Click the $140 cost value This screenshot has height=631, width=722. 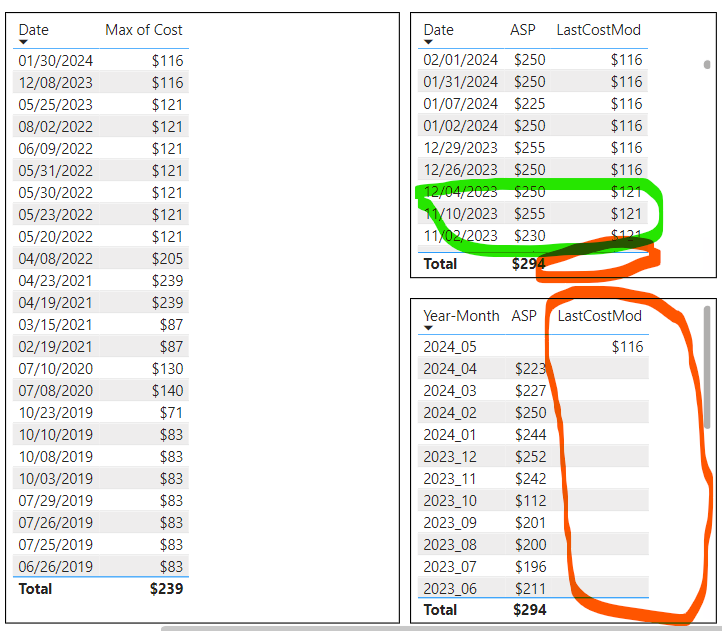point(167,391)
